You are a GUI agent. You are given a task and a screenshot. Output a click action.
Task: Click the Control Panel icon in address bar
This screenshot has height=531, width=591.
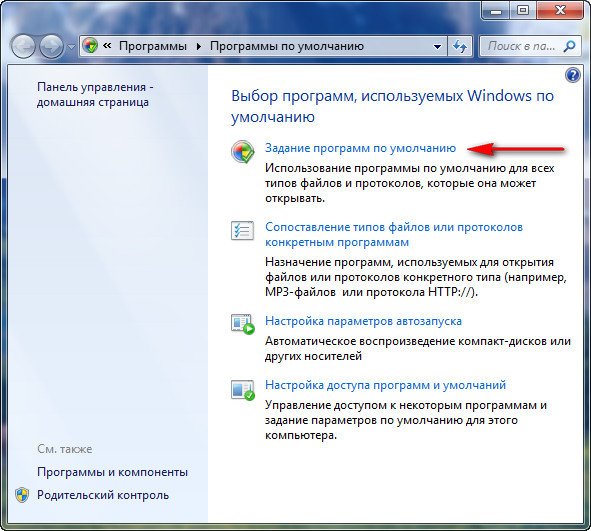[x=90, y=46]
